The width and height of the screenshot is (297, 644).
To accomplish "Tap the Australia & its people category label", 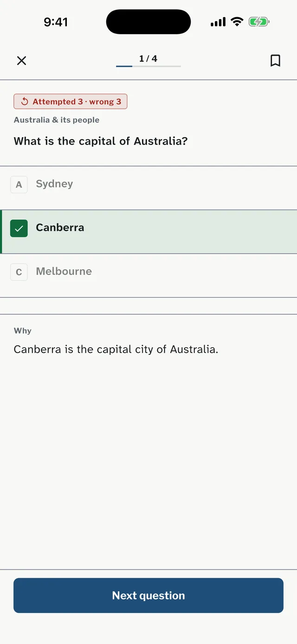I will tap(57, 120).
